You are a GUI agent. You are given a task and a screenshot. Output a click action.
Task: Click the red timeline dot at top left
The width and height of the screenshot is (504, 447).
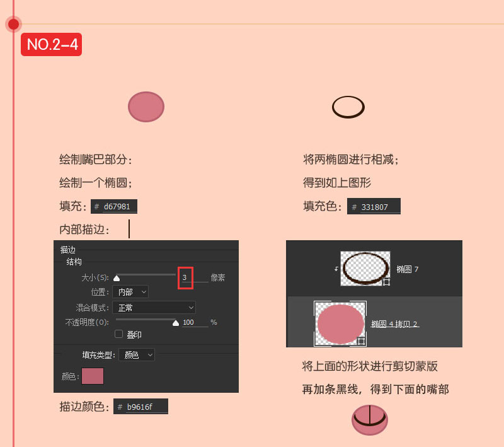(x=13, y=24)
